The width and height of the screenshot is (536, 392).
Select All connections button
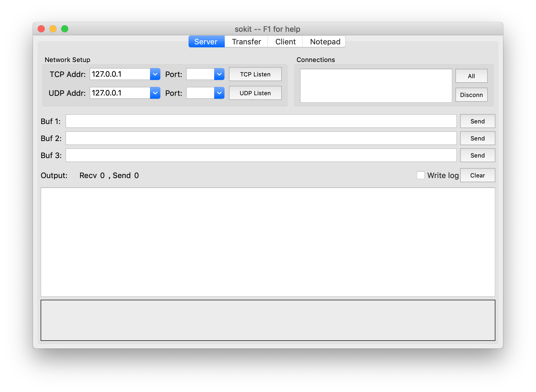click(471, 76)
